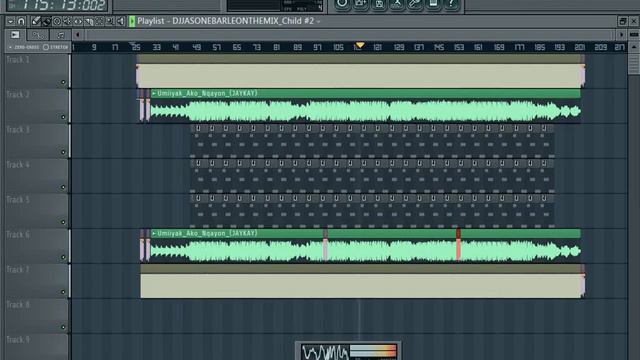
Task: Select the Slip tool
Action: click(78, 21)
